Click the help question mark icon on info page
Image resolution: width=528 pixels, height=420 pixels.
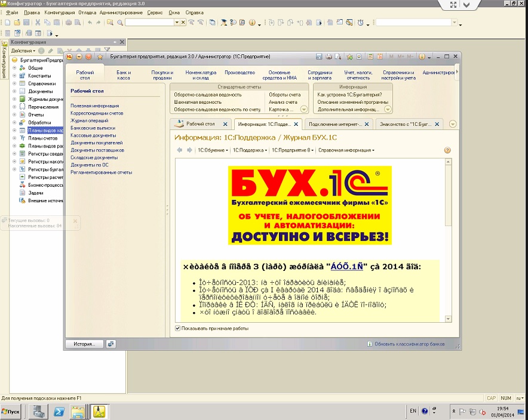(x=447, y=150)
